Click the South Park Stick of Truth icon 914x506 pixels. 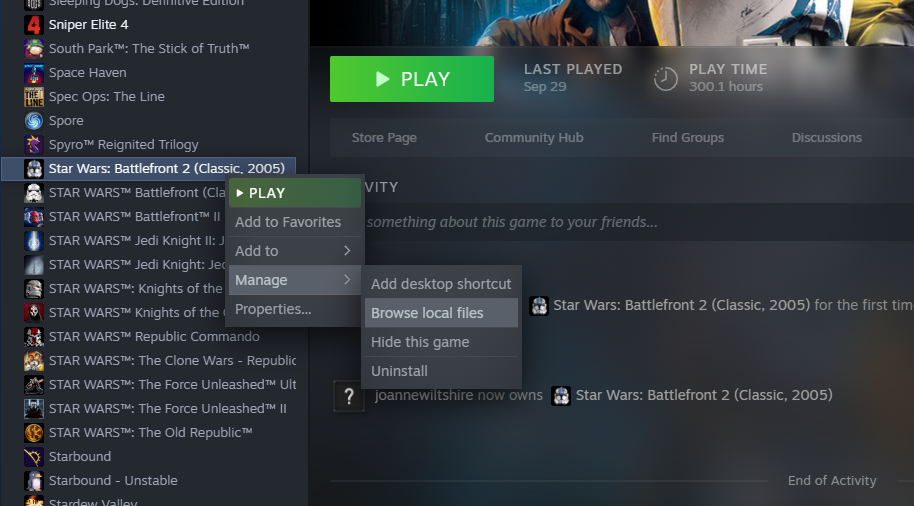pyautogui.click(x=34, y=48)
